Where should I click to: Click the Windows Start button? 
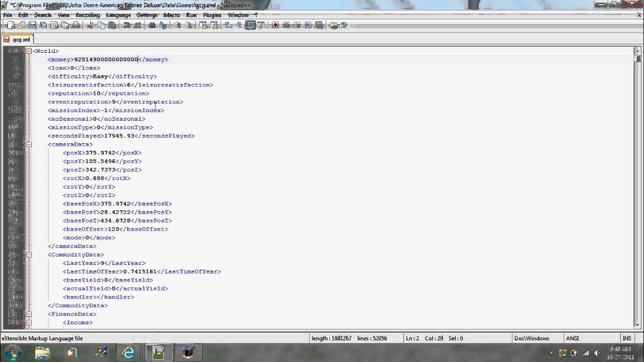tap(13, 352)
